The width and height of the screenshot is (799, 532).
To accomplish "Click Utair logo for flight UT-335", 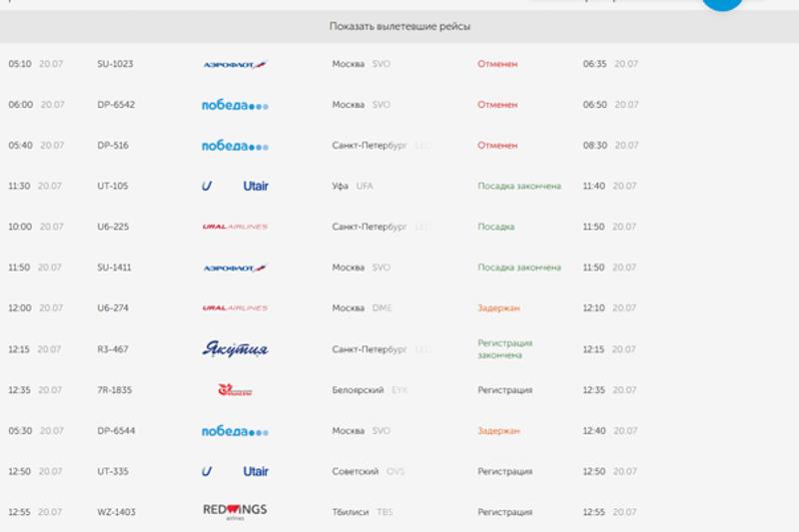I will tap(235, 471).
